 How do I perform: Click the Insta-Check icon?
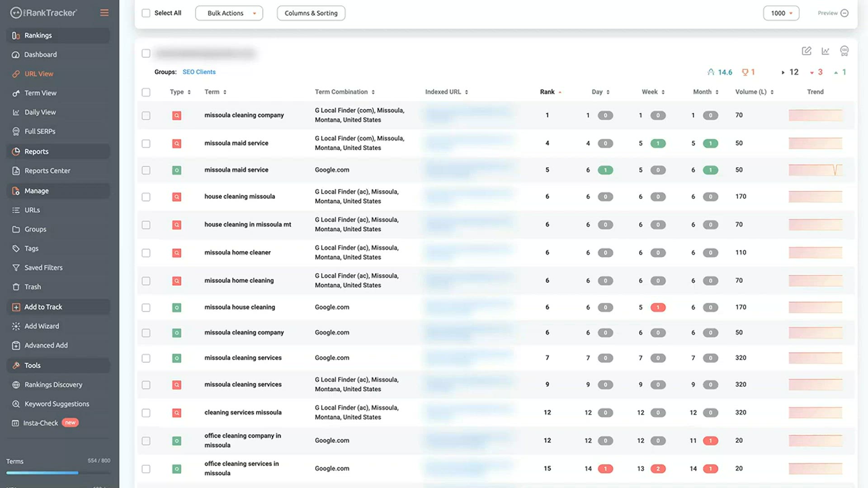pos(15,423)
